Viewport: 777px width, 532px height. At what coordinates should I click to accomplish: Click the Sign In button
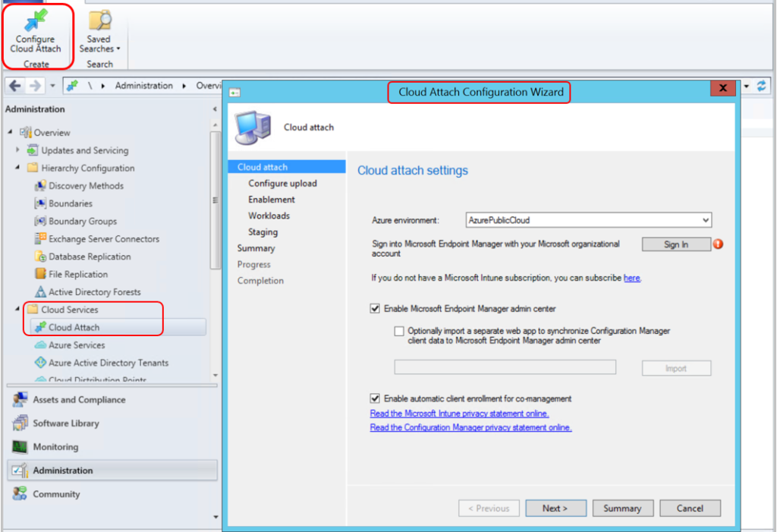pos(676,244)
